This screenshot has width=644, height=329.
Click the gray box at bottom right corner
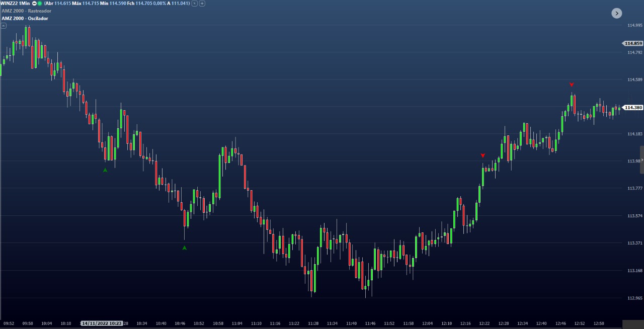click(x=633, y=324)
